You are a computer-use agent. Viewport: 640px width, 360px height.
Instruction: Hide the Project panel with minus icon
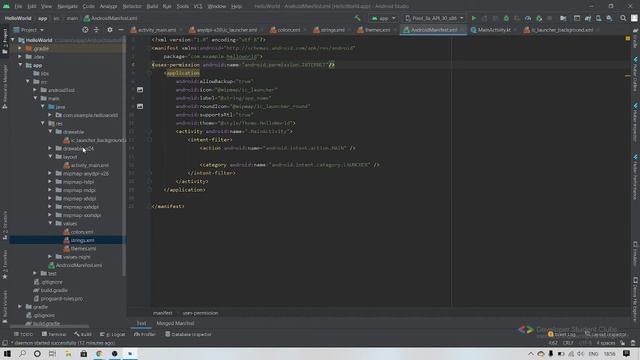pos(121,30)
